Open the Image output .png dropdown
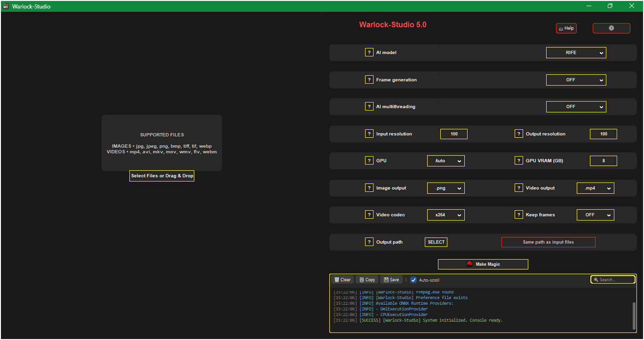The image size is (644, 340). click(x=445, y=188)
